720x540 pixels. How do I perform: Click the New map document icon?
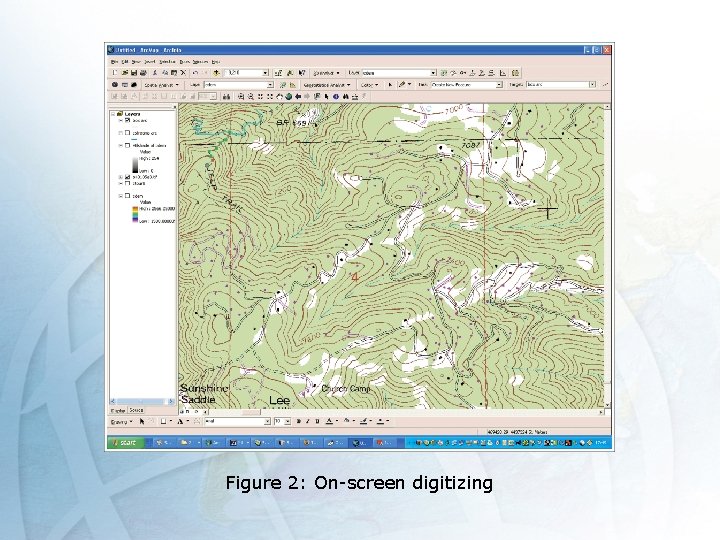click(x=115, y=73)
